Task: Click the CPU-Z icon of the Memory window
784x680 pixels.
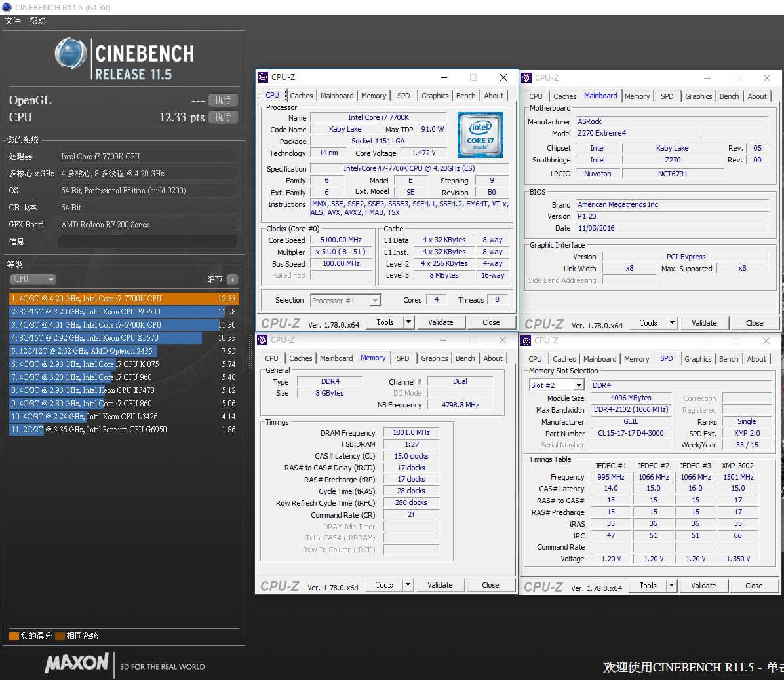Action: tap(262, 340)
